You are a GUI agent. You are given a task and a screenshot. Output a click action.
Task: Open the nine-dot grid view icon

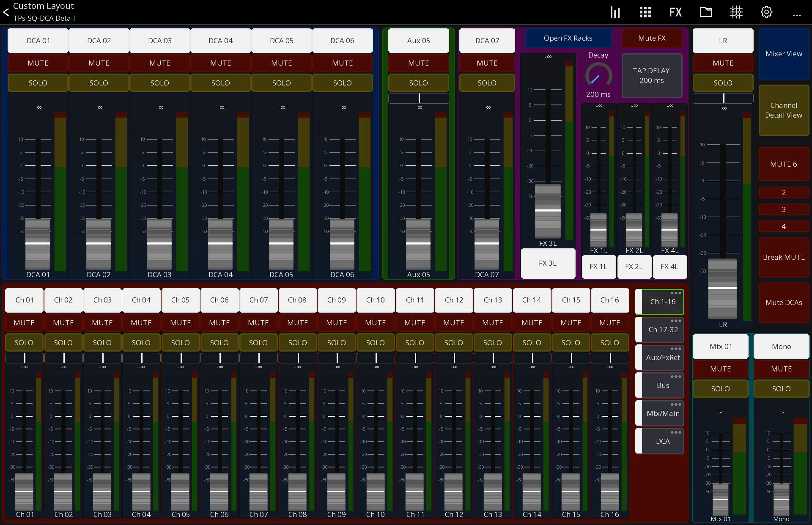tap(645, 12)
